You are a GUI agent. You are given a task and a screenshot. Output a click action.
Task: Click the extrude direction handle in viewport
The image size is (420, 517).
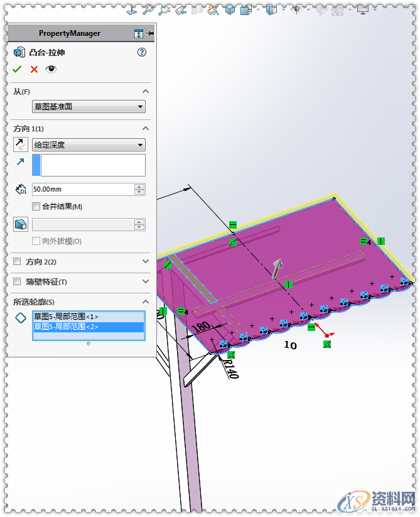pyautogui.click(x=277, y=268)
